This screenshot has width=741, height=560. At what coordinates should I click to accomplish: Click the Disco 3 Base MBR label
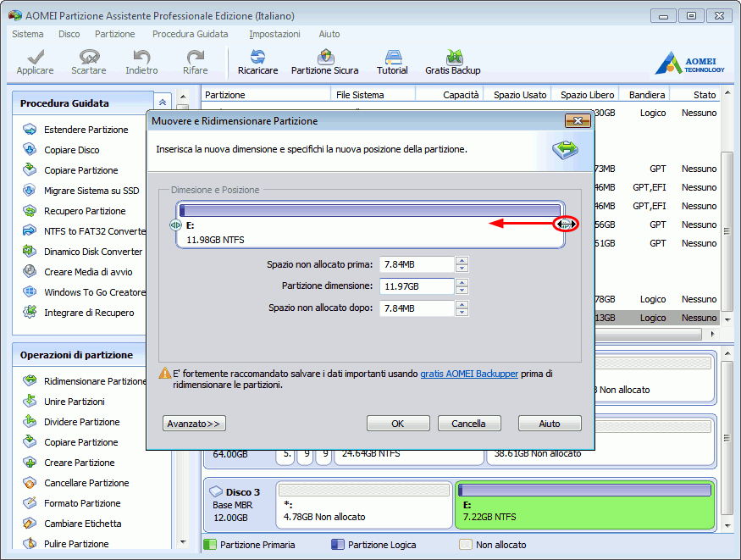(233, 505)
